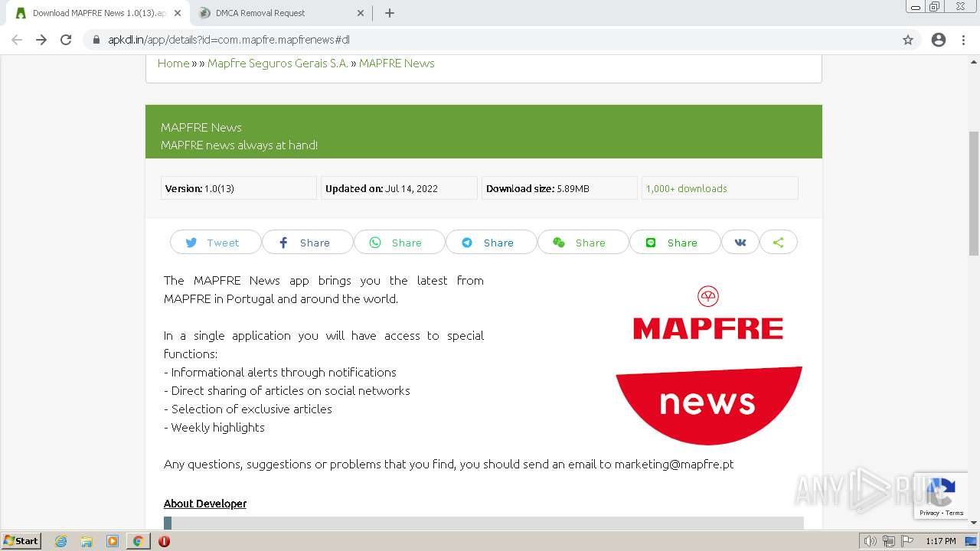Click the action center flag tray icon

(x=908, y=541)
